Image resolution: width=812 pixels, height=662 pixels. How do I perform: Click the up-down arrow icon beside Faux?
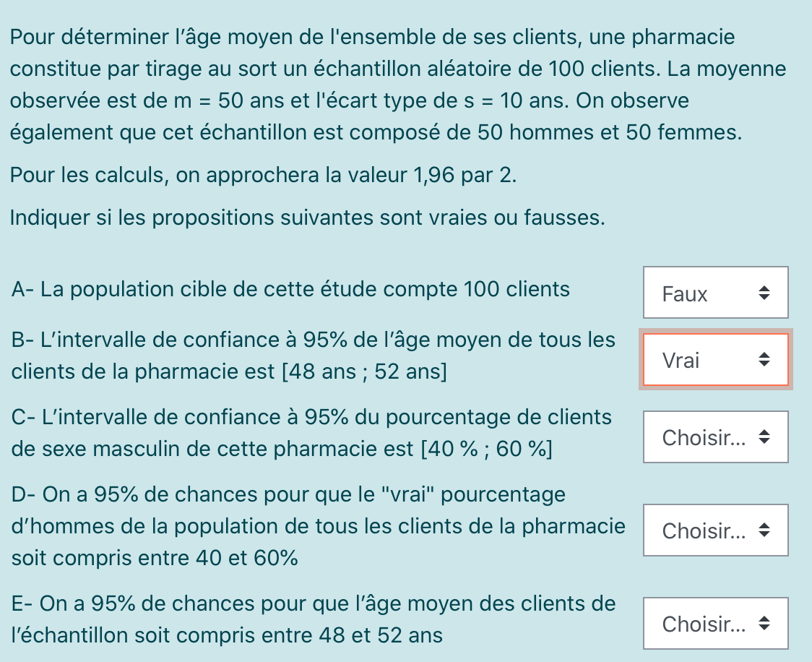764,293
